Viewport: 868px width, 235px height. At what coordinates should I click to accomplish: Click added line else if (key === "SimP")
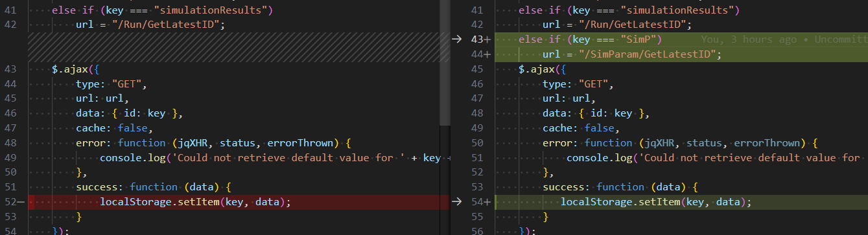coord(591,39)
